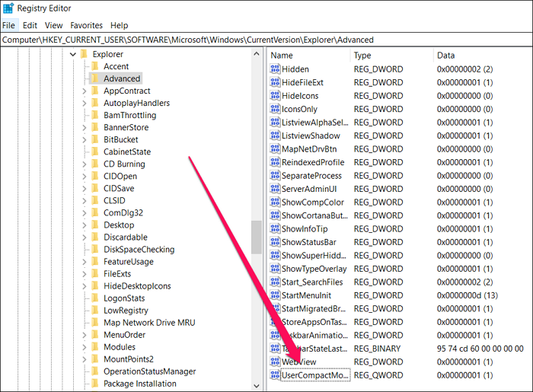Click the StartMenuInit value icon

tap(275, 295)
